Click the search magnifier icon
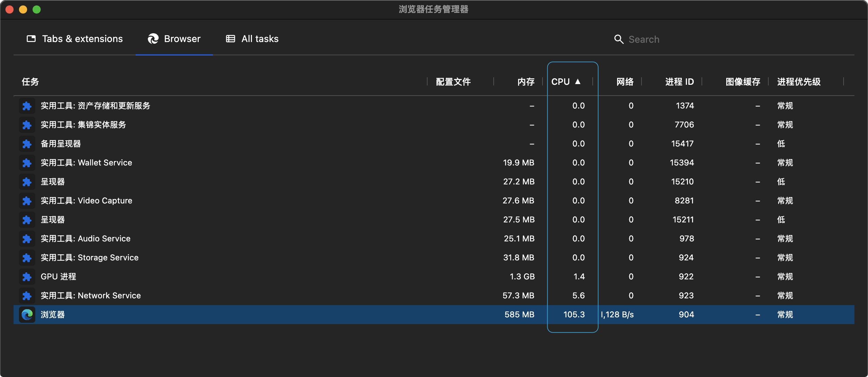 619,39
